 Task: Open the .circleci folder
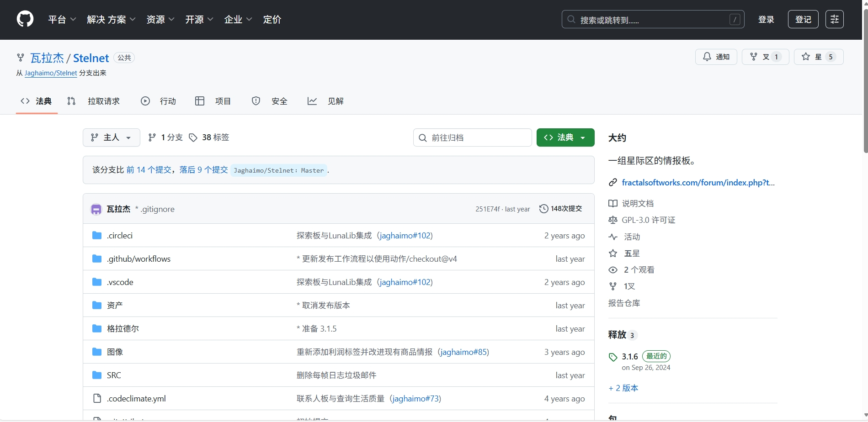point(120,236)
